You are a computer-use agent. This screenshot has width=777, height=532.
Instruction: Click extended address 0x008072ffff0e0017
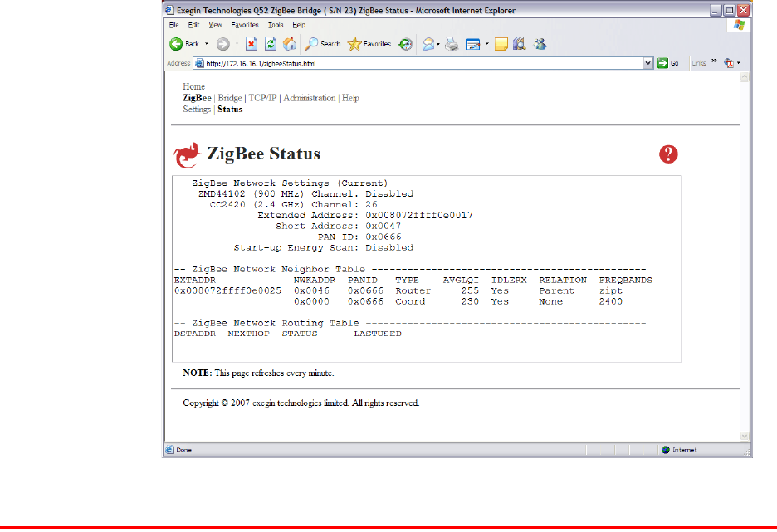pyautogui.click(x=419, y=216)
